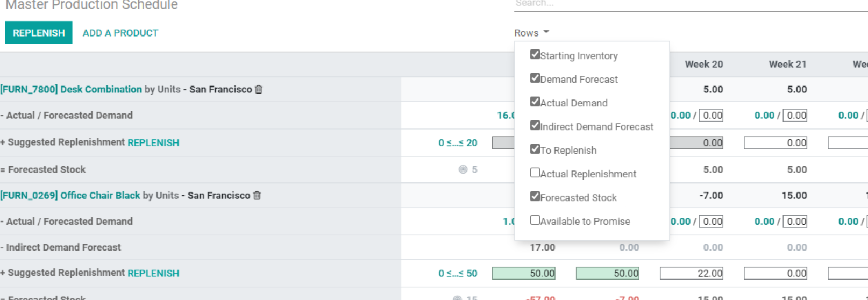The height and width of the screenshot is (300, 868).
Task: Click REPLENISH link for Office Chair Black
Action: pyautogui.click(x=153, y=273)
